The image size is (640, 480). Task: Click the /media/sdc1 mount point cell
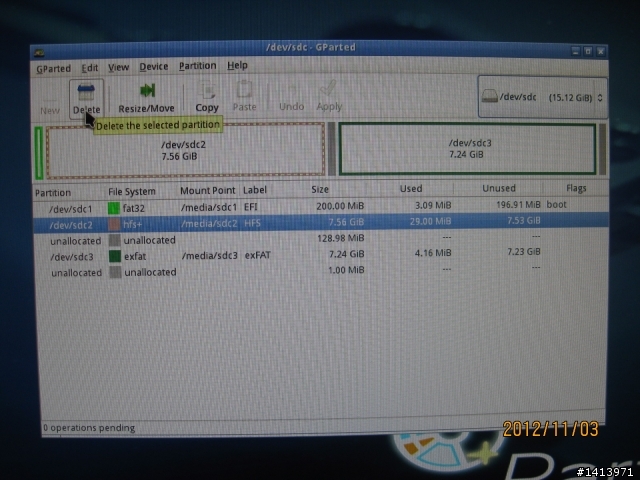click(x=209, y=207)
